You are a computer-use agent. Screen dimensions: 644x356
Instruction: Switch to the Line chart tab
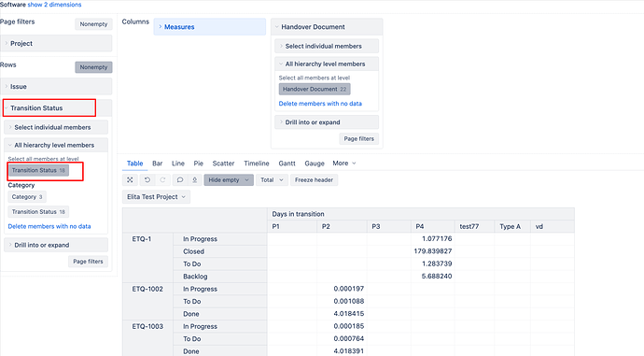tap(178, 164)
